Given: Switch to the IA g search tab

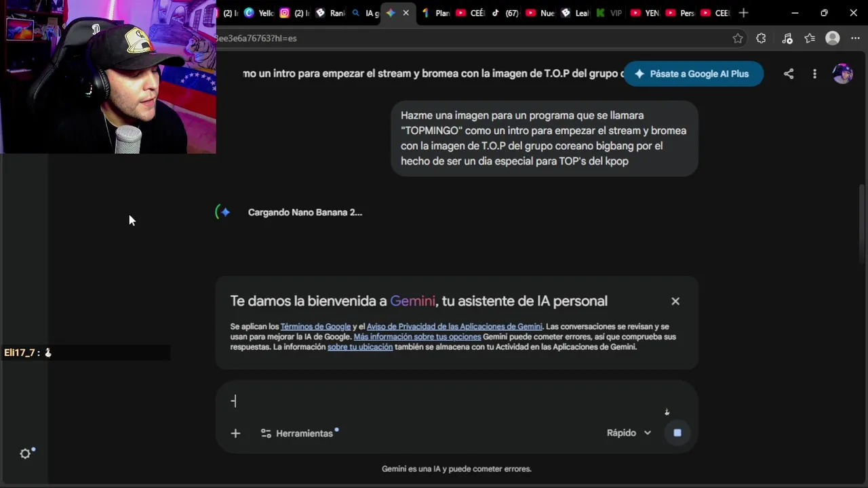Looking at the screenshot, I should tap(365, 13).
